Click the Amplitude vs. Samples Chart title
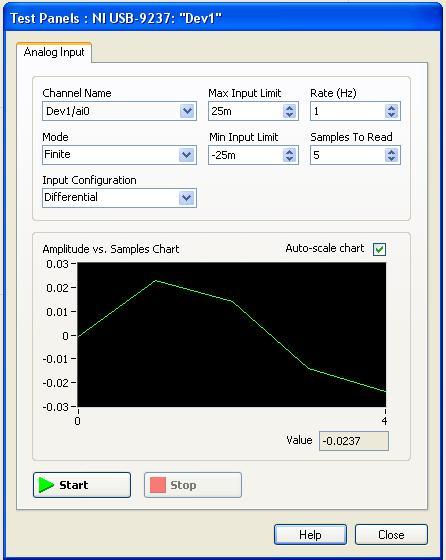 pos(111,249)
